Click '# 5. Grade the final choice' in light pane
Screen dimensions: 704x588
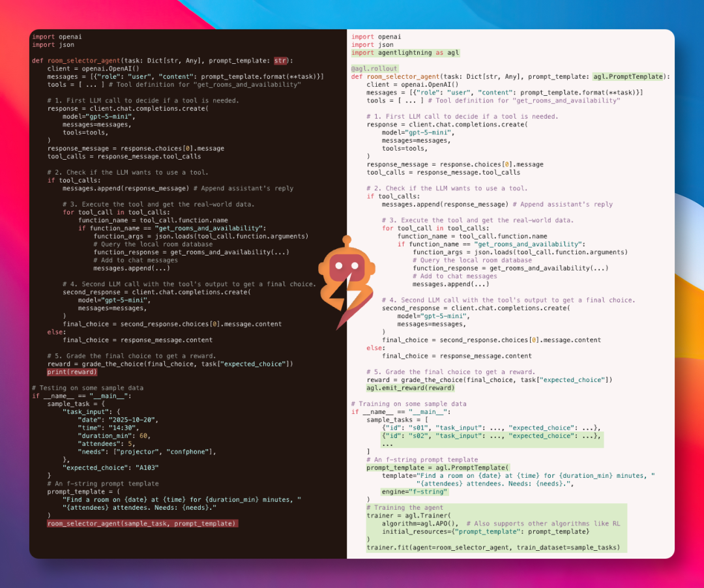tap(451, 372)
